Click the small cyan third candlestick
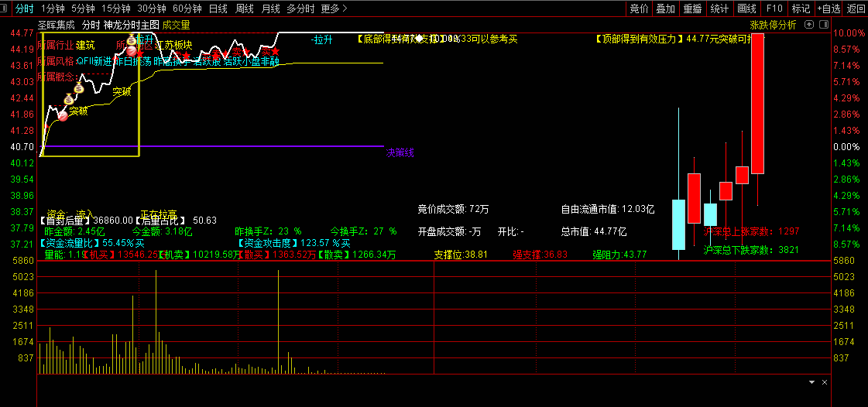Screen dimensions: 868x407 pos(710,214)
